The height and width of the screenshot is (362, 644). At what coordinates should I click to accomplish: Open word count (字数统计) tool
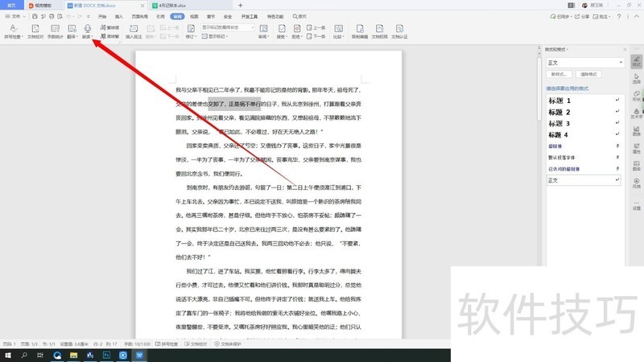pos(55,31)
